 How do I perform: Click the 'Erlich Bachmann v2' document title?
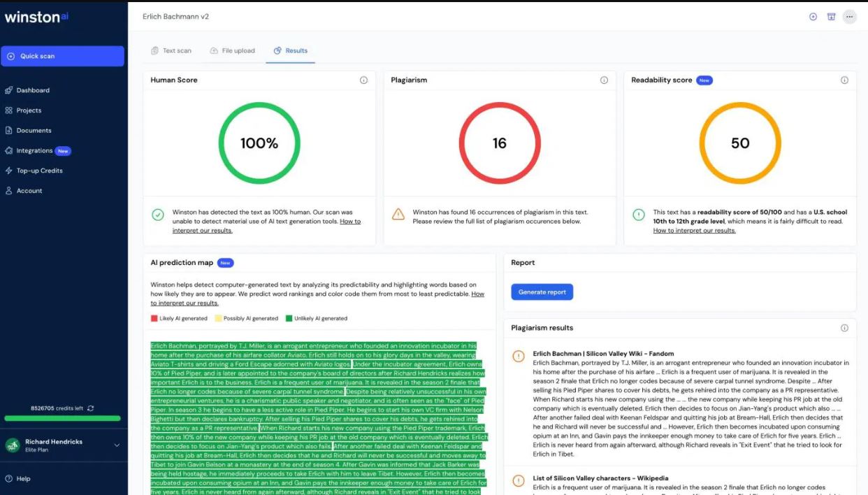click(x=175, y=16)
